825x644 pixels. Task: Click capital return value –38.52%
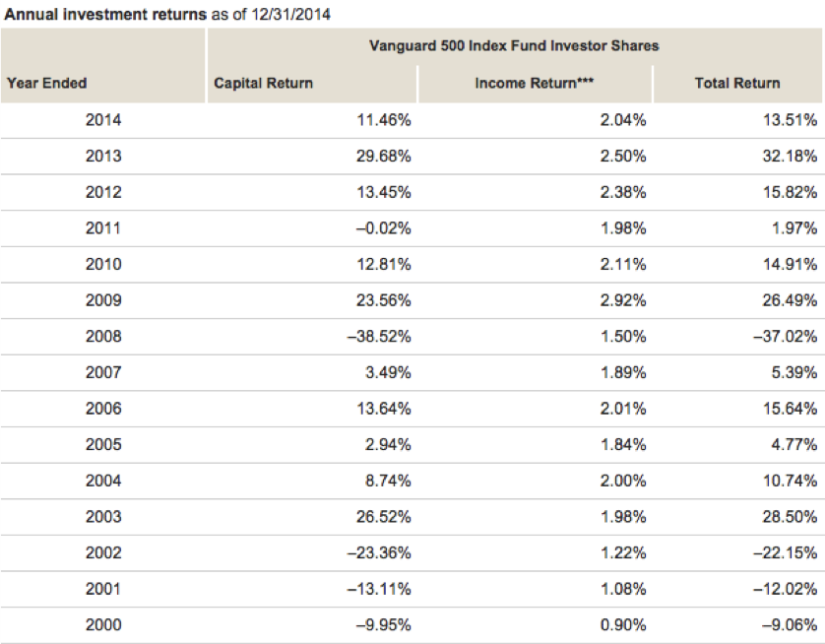[379, 336]
